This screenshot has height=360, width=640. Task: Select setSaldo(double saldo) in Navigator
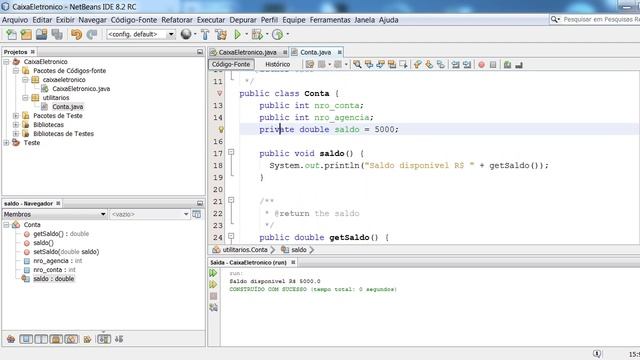(66, 252)
